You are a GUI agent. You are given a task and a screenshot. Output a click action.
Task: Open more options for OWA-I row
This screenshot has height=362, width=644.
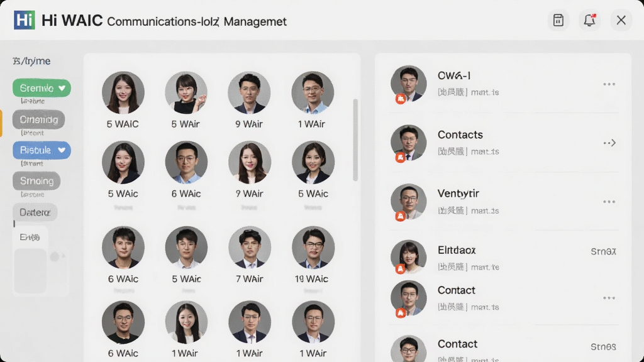tap(609, 84)
